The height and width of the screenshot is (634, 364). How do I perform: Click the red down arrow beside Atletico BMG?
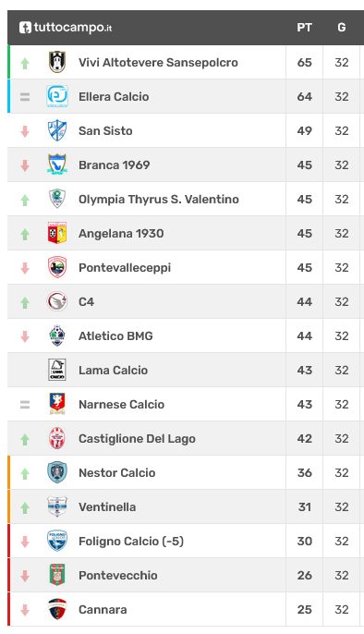[25, 336]
